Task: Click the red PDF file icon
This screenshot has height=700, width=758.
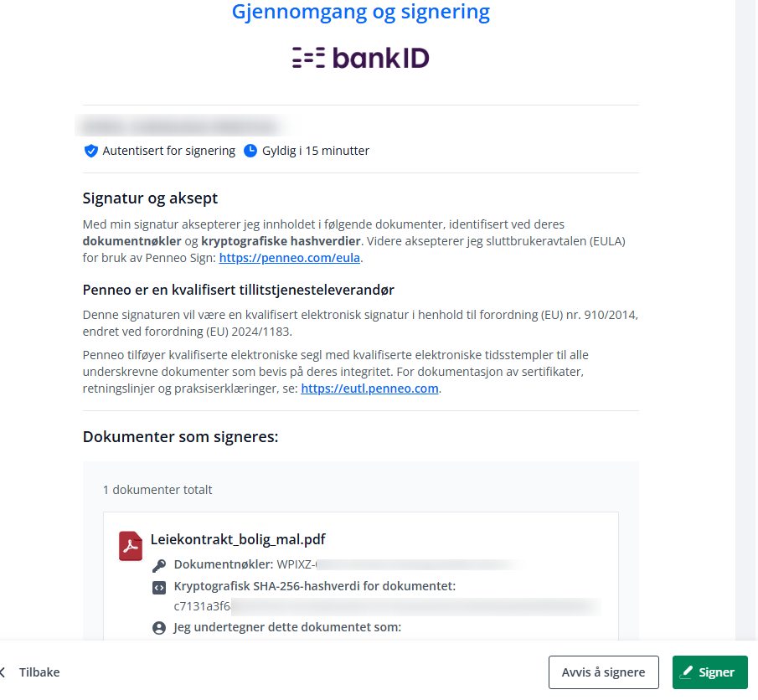Action: [131, 546]
